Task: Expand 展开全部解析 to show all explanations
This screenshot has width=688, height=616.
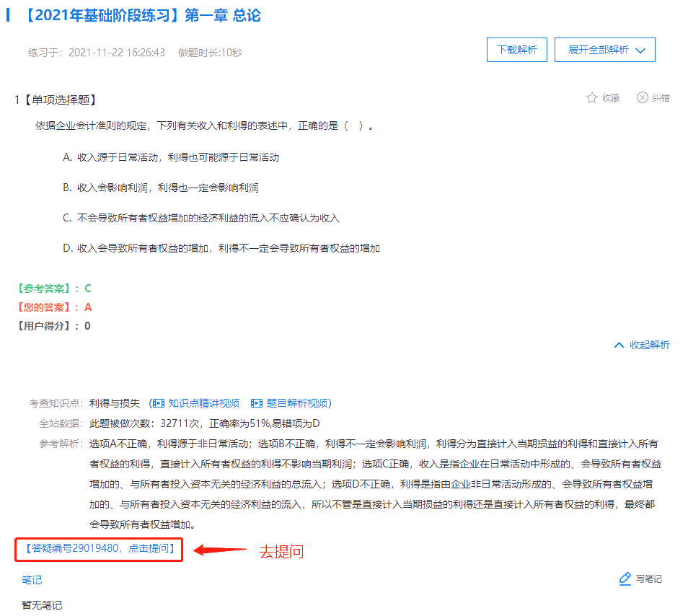Action: (604, 49)
